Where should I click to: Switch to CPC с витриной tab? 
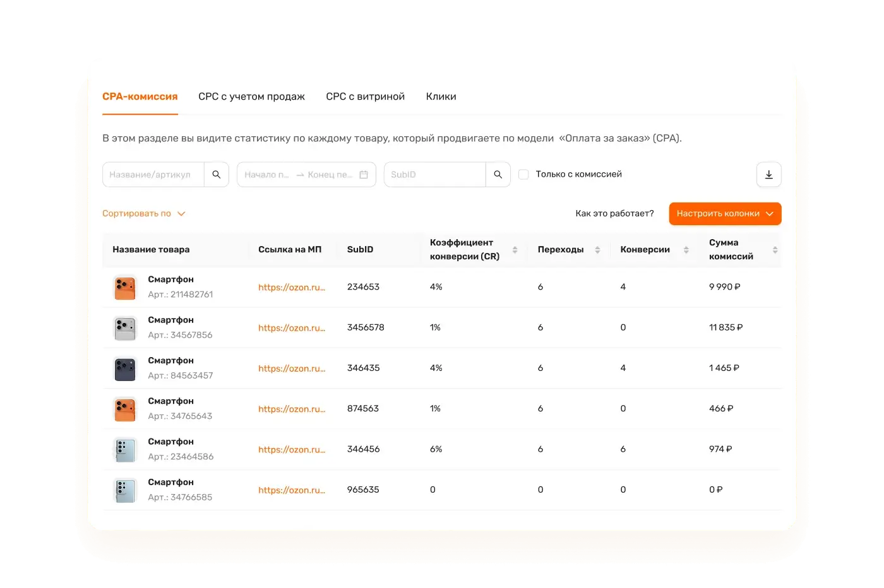pos(365,97)
